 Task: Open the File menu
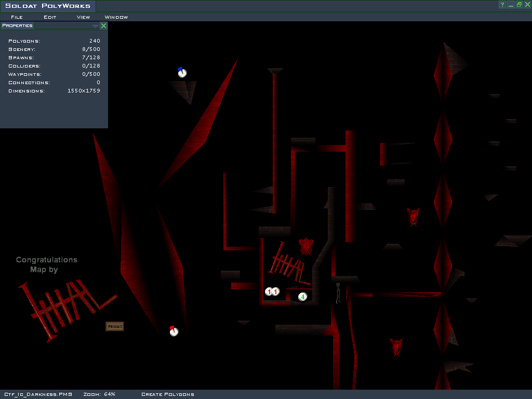pos(17,17)
